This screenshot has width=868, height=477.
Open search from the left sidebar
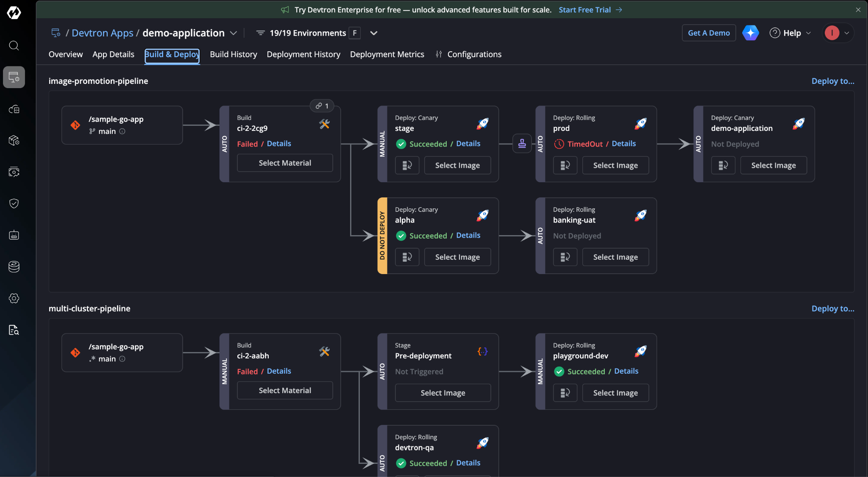pyautogui.click(x=14, y=45)
